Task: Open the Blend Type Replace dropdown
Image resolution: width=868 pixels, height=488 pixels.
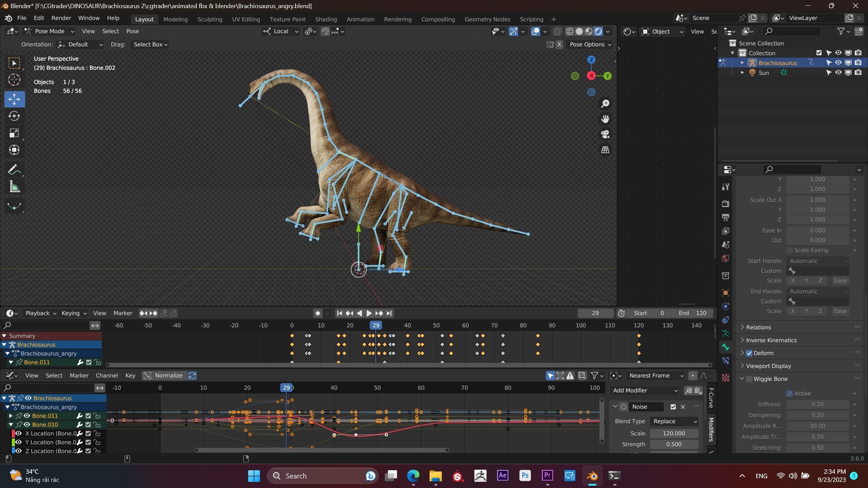Action: (674, 421)
